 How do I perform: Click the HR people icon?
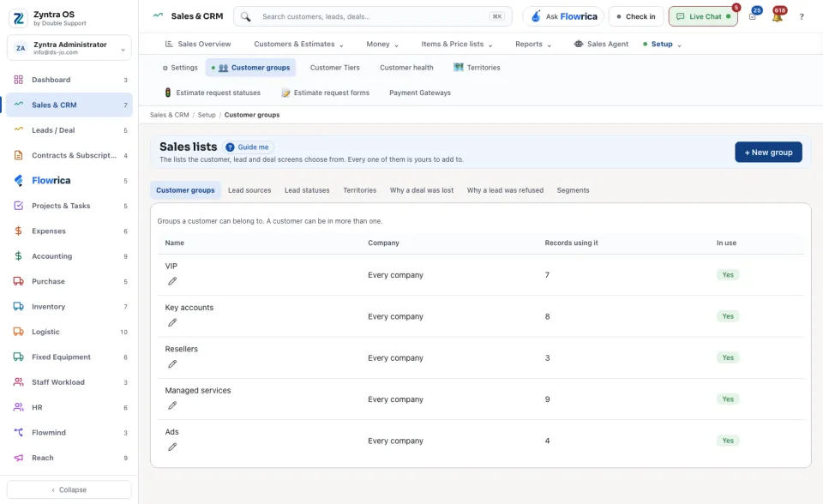coord(18,407)
